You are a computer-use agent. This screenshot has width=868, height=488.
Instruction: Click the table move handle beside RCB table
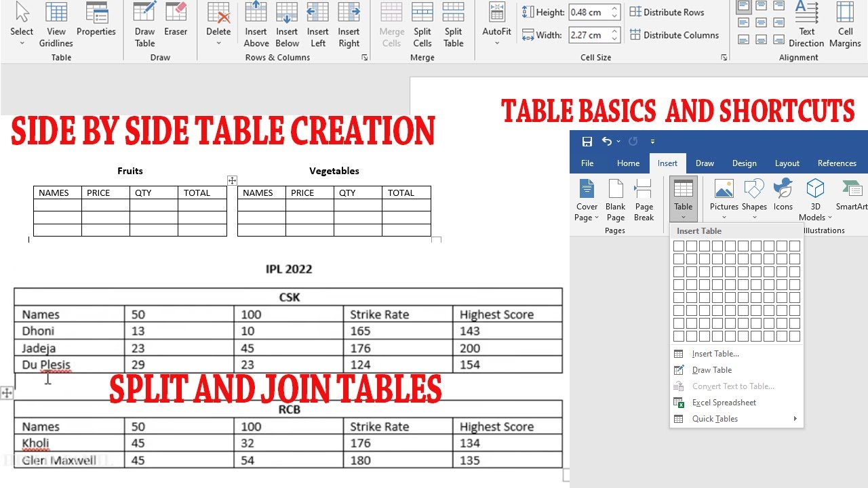point(6,392)
